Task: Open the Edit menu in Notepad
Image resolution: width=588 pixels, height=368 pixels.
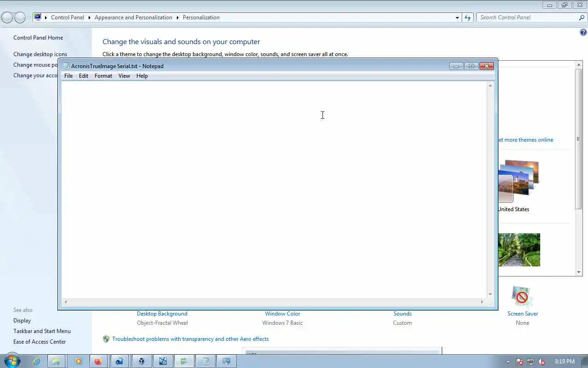Action: coord(83,76)
